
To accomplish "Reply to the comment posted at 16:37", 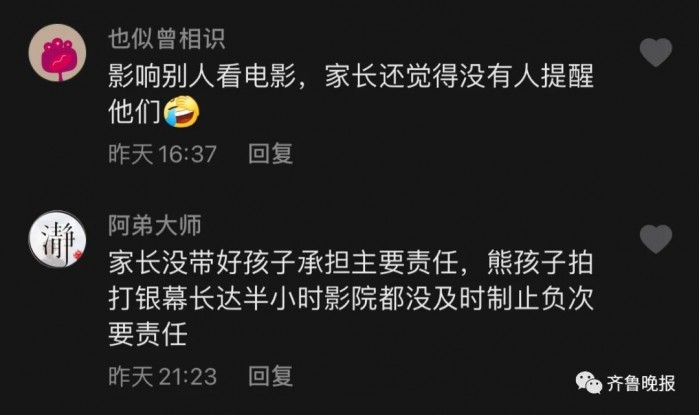I will click(x=271, y=154).
